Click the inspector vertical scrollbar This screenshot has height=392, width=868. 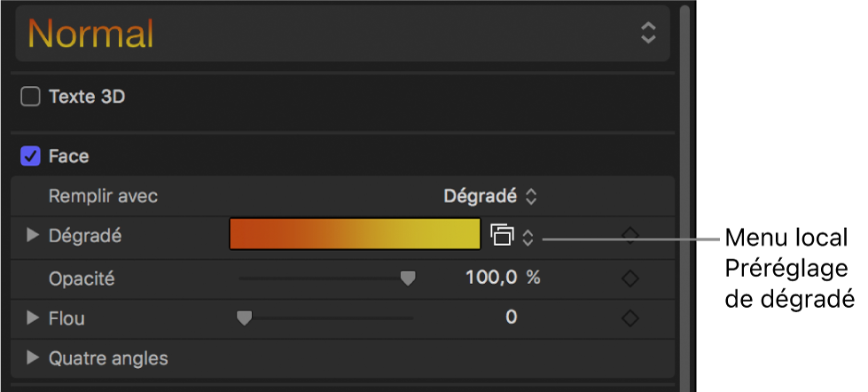[x=684, y=177]
